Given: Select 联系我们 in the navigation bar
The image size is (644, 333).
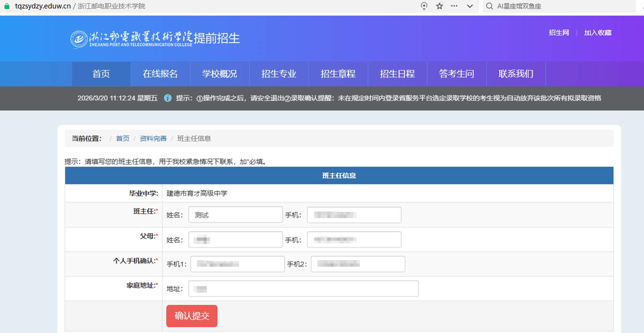Looking at the screenshot, I should (x=516, y=74).
